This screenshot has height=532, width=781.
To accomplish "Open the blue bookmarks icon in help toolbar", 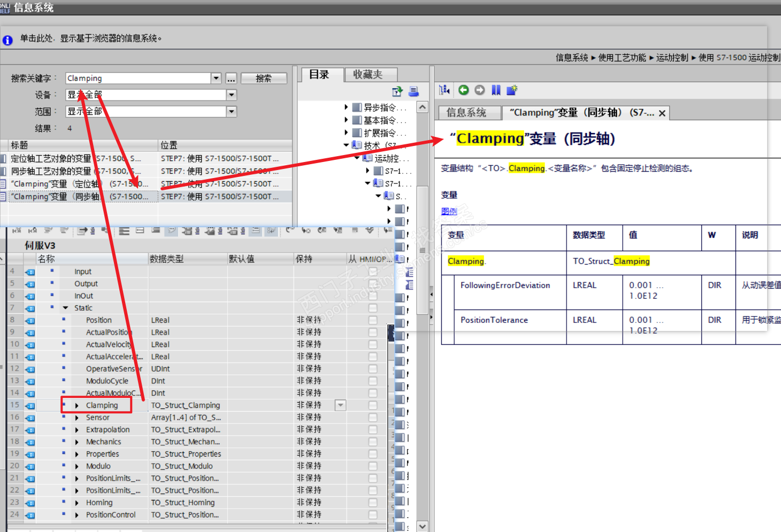I will tap(496, 90).
